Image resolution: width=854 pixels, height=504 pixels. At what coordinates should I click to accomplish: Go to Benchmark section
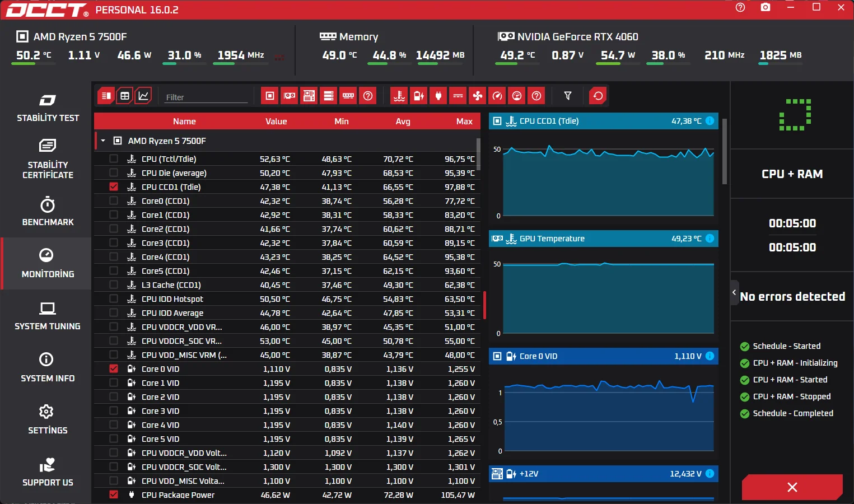(48, 212)
